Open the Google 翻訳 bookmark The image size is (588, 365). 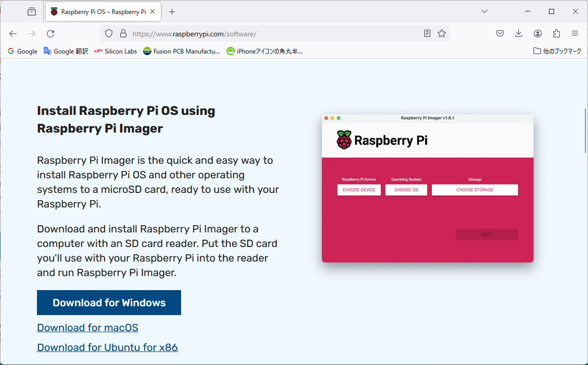tap(66, 51)
